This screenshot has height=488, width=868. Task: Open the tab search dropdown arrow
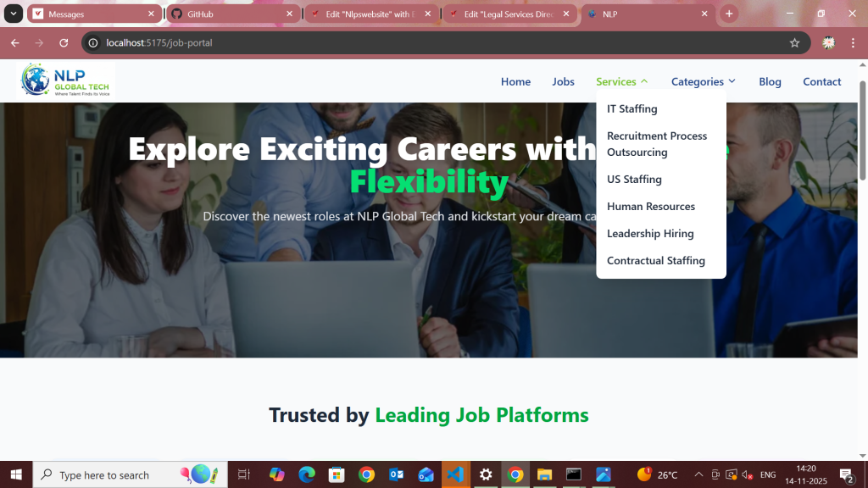(14, 14)
